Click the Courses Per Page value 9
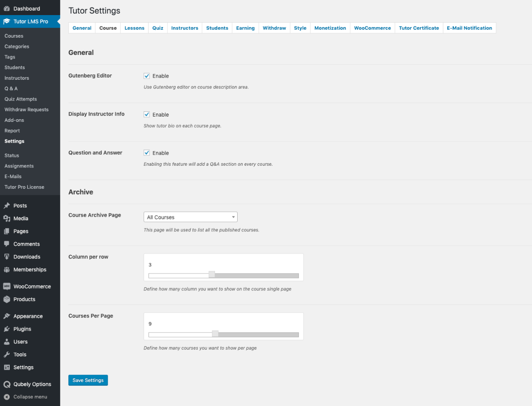The image size is (532, 406). pos(150,324)
